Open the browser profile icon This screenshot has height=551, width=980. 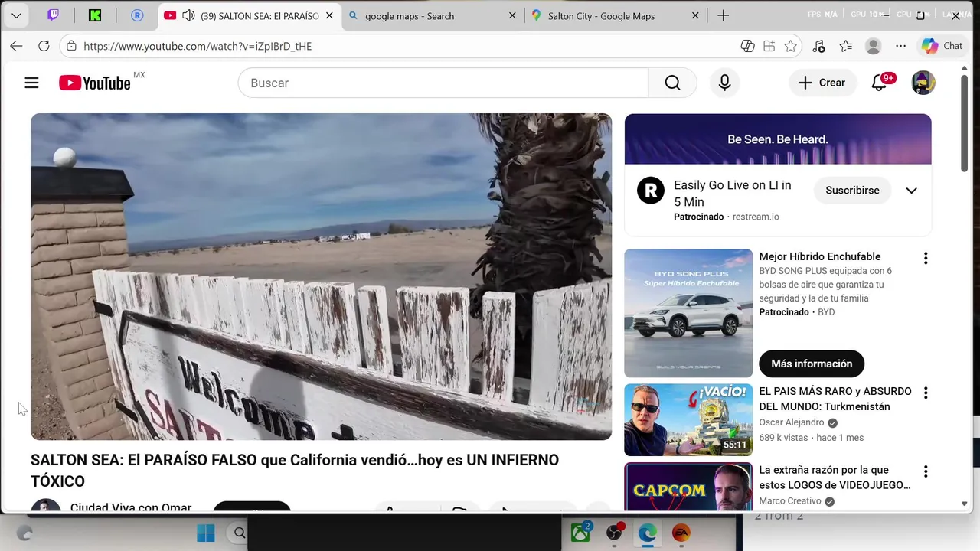pyautogui.click(x=873, y=46)
